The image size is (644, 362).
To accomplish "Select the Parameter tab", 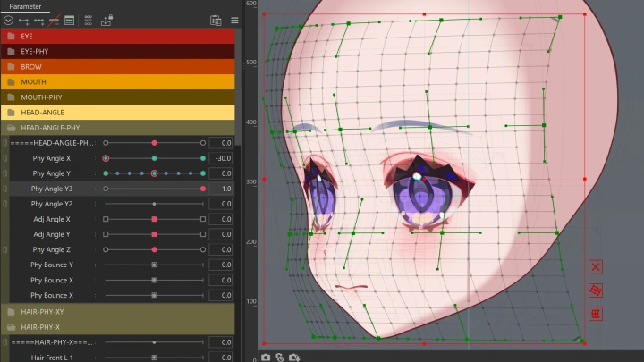I will 26,5.
